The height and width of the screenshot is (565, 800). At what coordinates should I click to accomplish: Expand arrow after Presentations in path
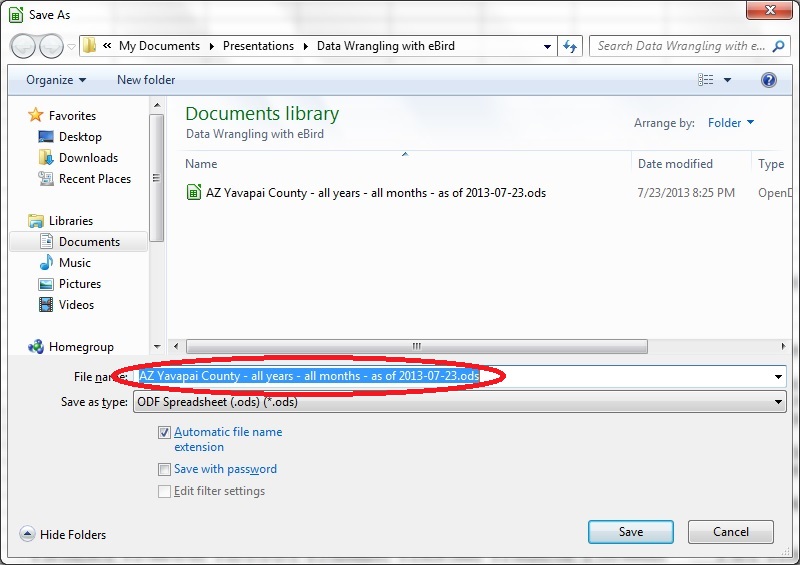(x=306, y=46)
